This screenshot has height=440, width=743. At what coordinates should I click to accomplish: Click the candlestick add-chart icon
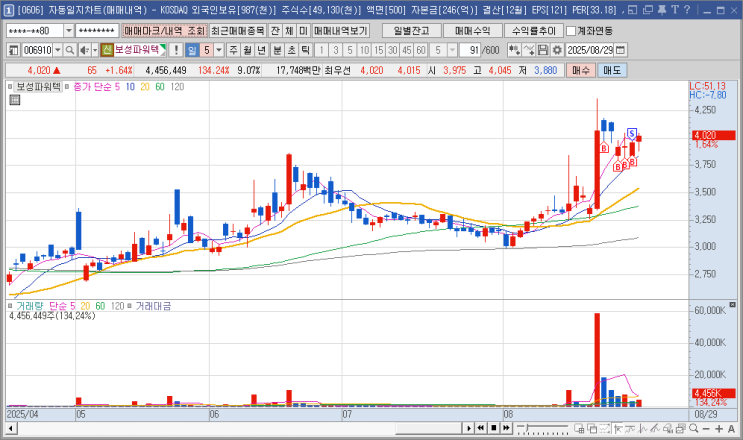click(x=514, y=50)
